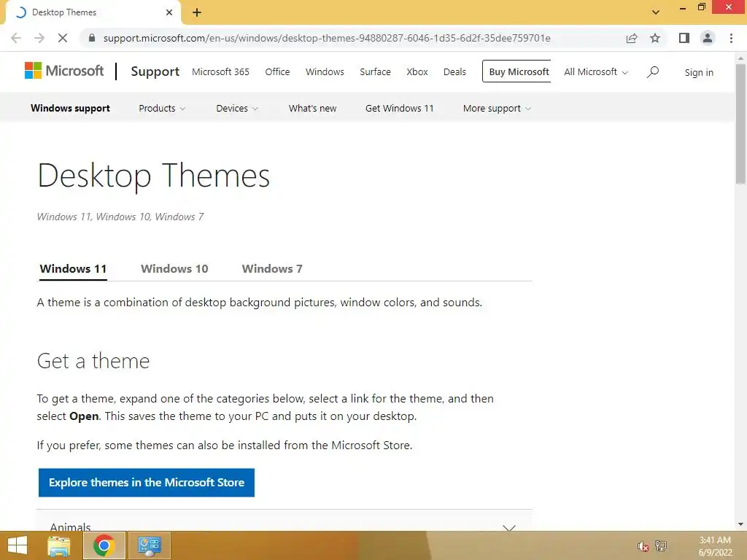The image size is (747, 560).
Task: Click Chrome icon in taskbar
Action: pos(104,545)
